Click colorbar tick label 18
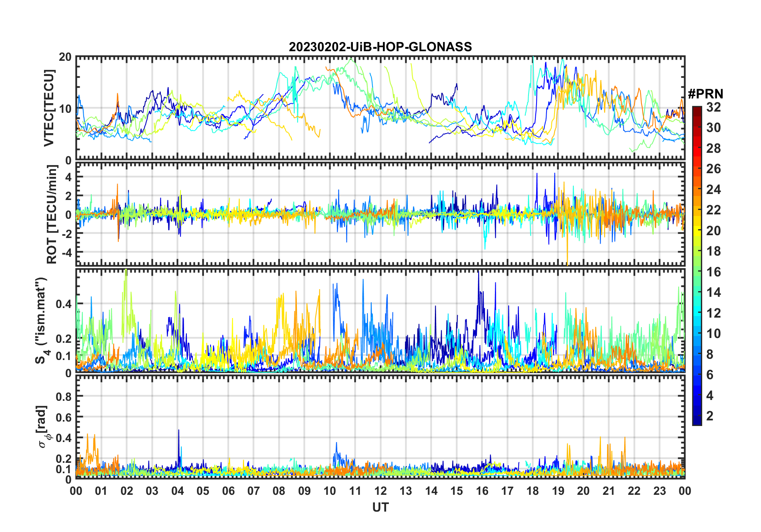 [x=713, y=251]
